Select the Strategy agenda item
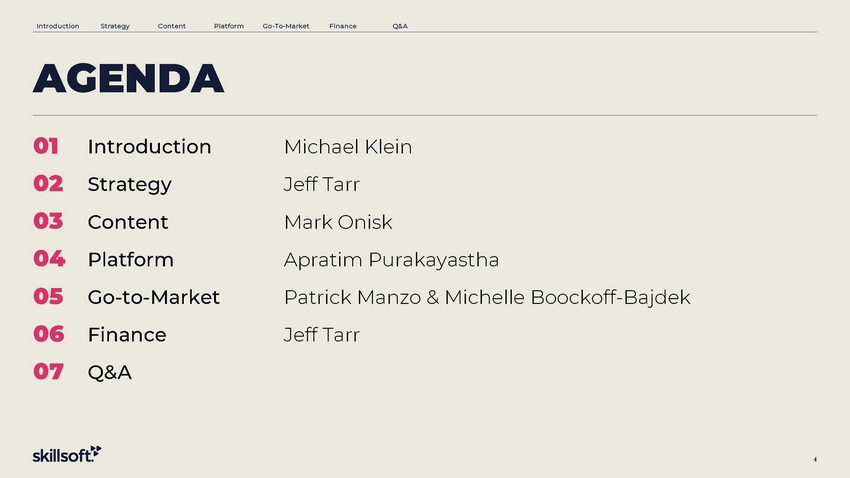850x478 pixels. [x=130, y=185]
